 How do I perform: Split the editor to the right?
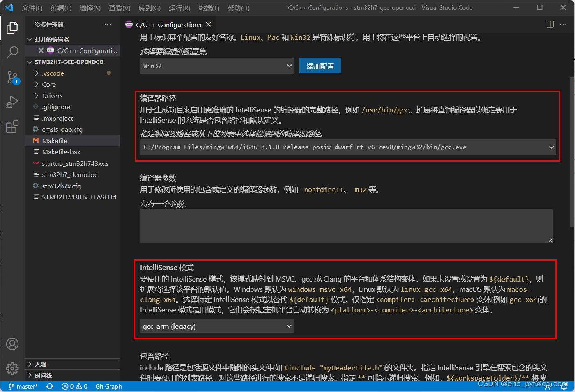pyautogui.click(x=550, y=24)
